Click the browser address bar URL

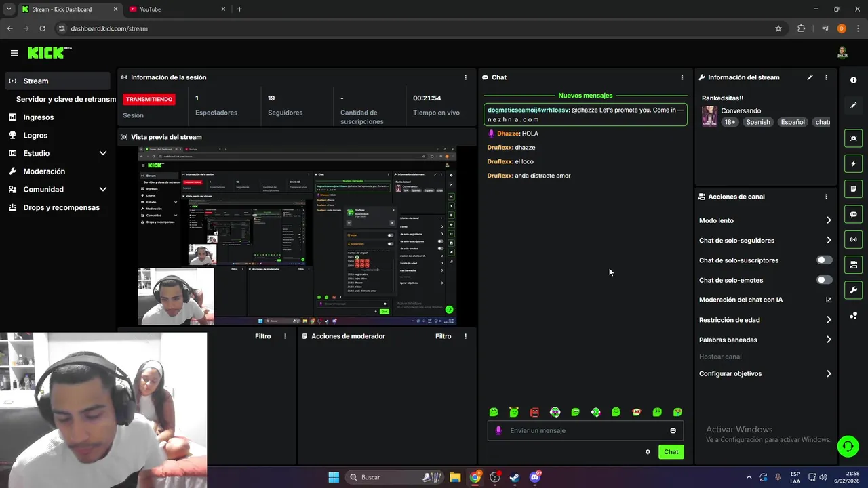click(109, 28)
